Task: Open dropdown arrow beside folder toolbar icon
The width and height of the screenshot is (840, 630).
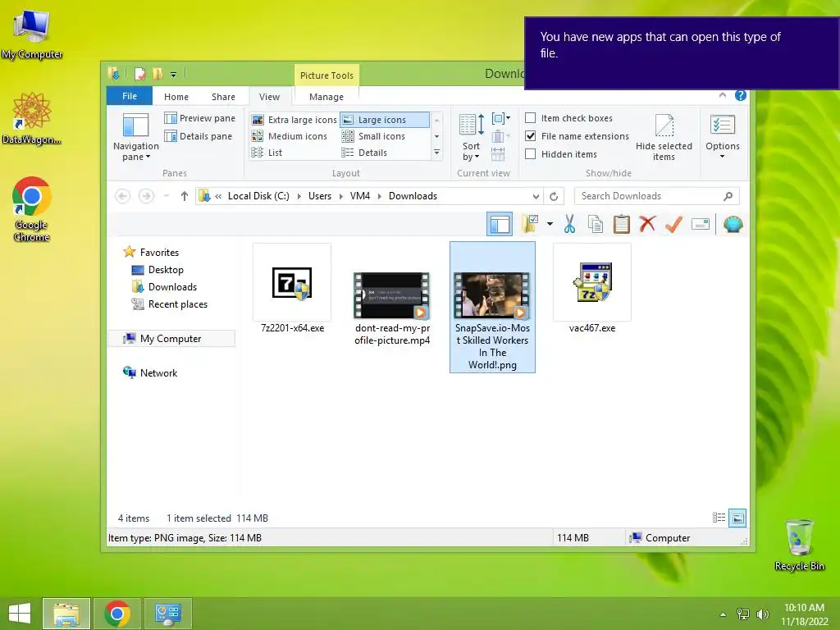Action: point(550,224)
